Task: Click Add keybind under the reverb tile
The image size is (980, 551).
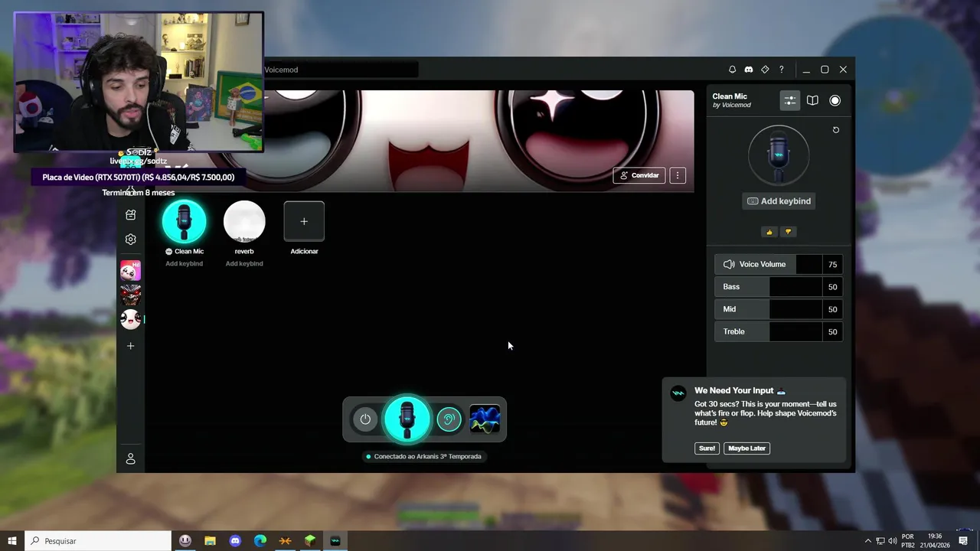Action: click(244, 263)
